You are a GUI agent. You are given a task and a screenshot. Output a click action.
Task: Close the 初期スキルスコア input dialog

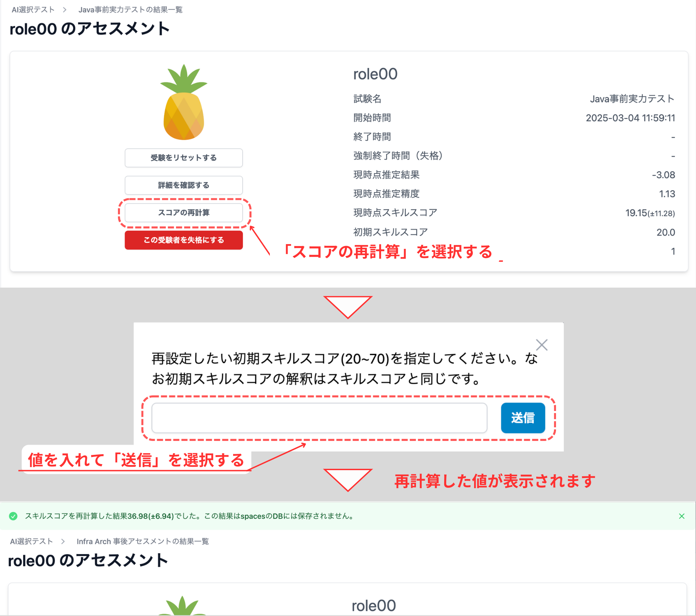pos(541,345)
